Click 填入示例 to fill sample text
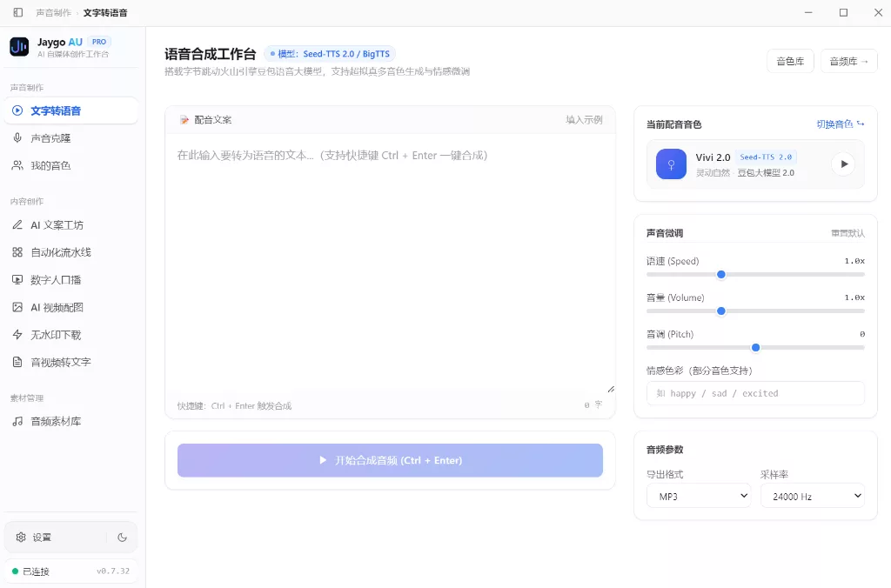 (x=584, y=120)
